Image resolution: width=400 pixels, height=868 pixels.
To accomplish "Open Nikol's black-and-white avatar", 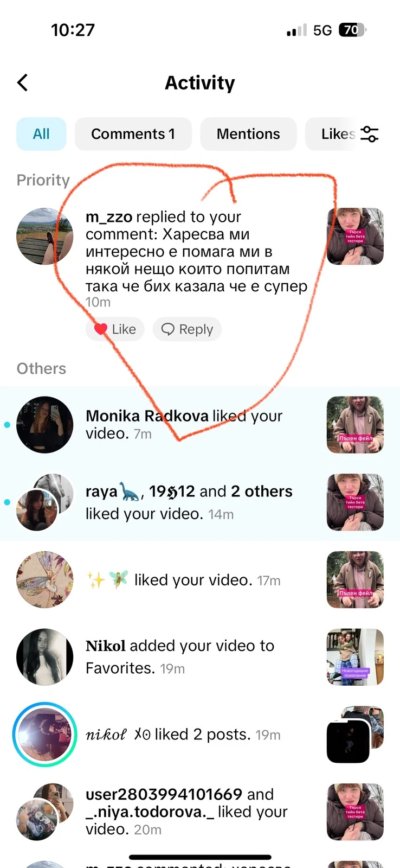I will coord(45,657).
